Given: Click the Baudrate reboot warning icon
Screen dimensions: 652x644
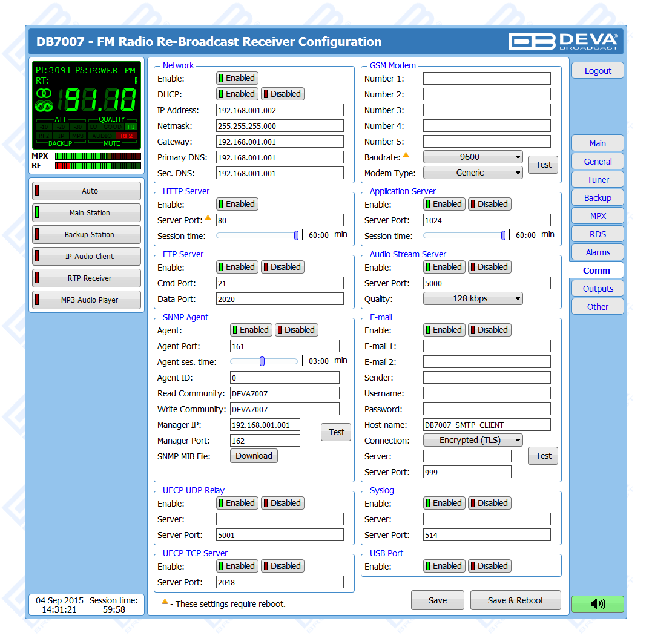Looking at the screenshot, I should [406, 156].
